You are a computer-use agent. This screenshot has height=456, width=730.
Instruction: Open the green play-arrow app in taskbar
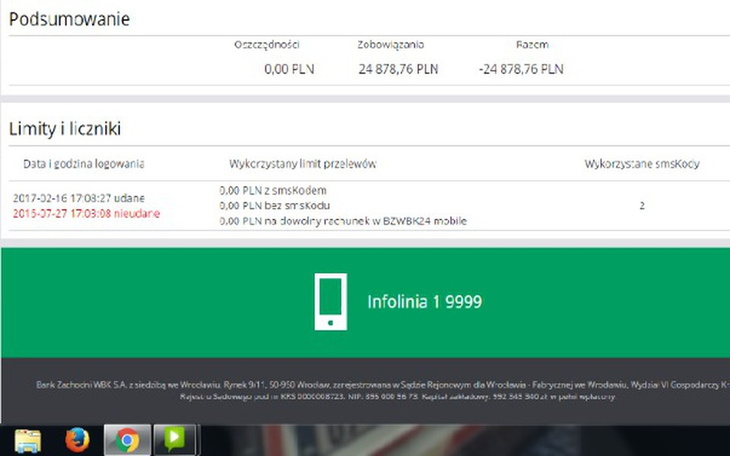coord(174,440)
